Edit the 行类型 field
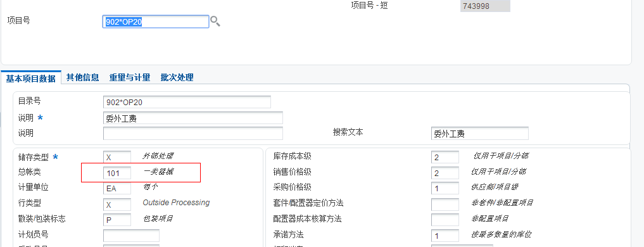Image resolution: width=644 pixels, height=247 pixels. 117,205
